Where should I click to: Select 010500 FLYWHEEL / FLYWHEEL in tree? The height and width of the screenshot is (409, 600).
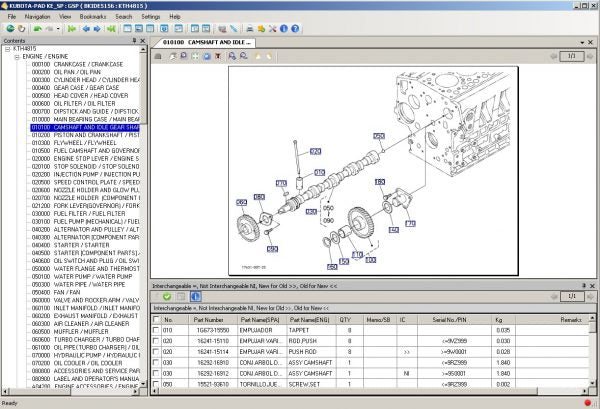pyautogui.click(x=81, y=142)
